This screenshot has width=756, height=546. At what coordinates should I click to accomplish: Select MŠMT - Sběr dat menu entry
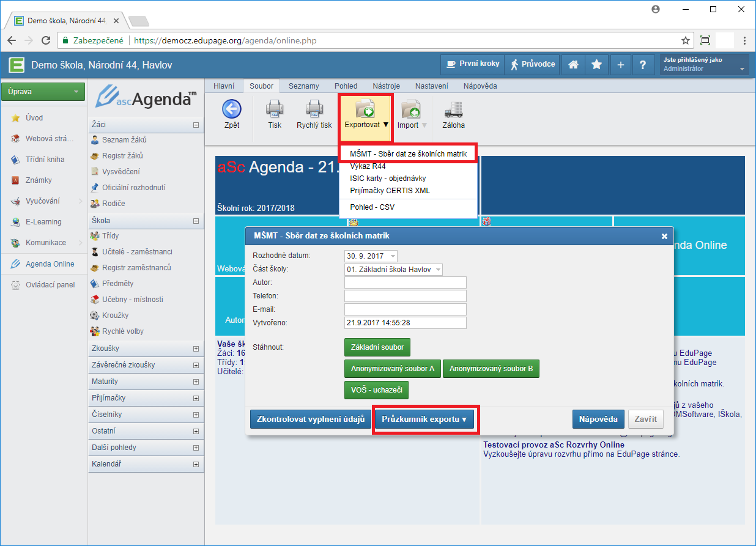pyautogui.click(x=409, y=154)
